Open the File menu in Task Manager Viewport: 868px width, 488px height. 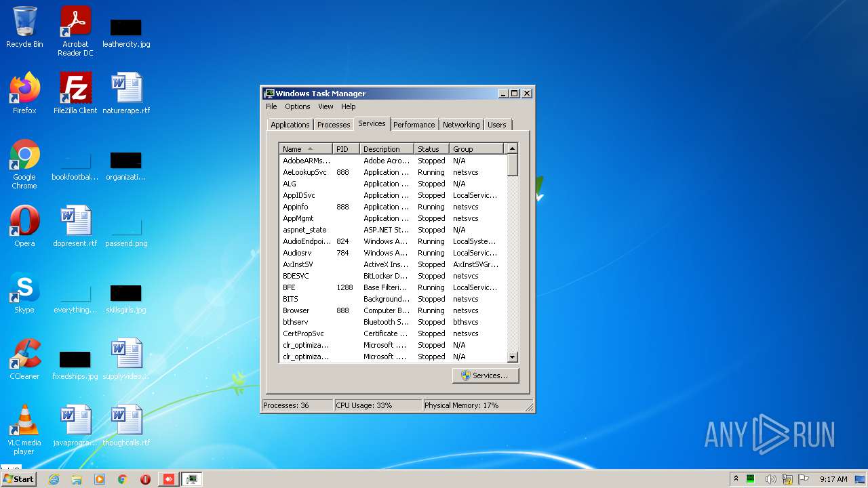pyautogui.click(x=271, y=106)
